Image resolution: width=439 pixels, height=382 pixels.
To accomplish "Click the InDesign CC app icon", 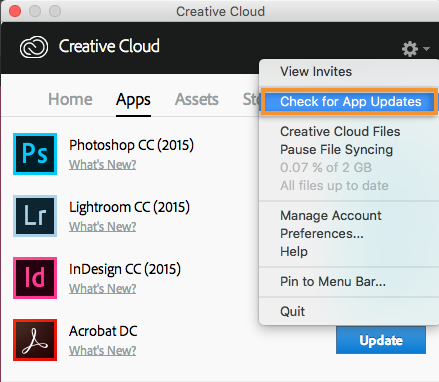I will [x=35, y=278].
